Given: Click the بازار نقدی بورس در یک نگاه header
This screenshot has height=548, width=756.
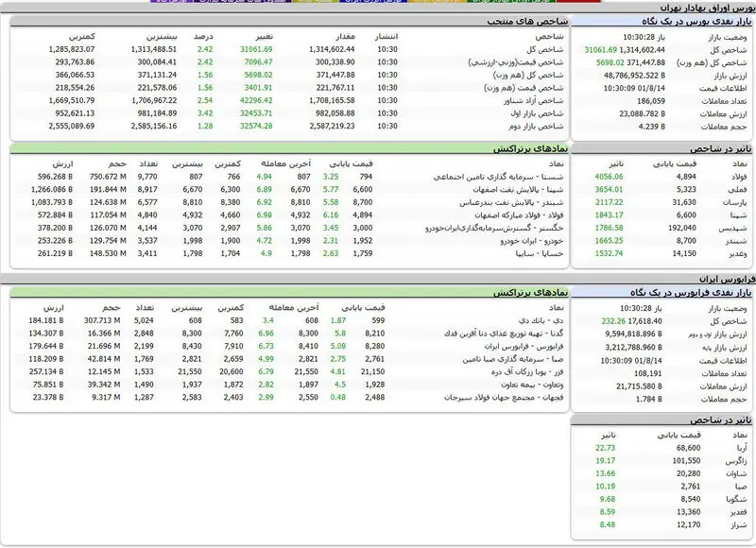Looking at the screenshot, I should (x=696, y=22).
